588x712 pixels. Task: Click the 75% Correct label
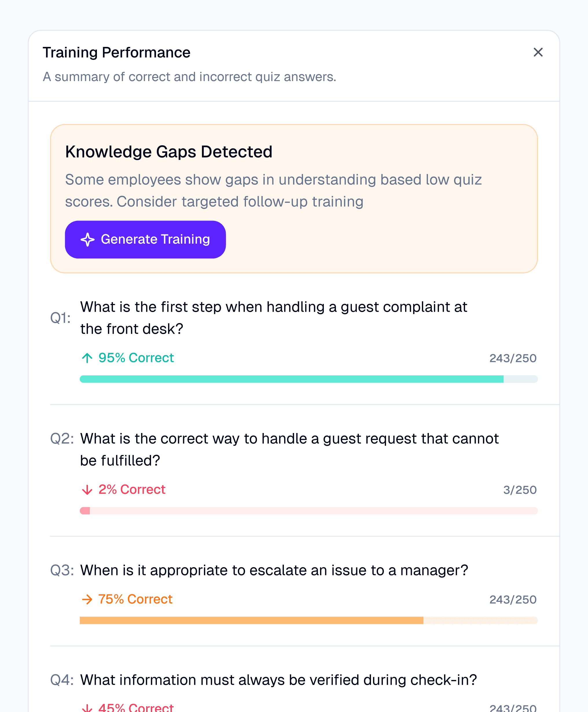135,599
